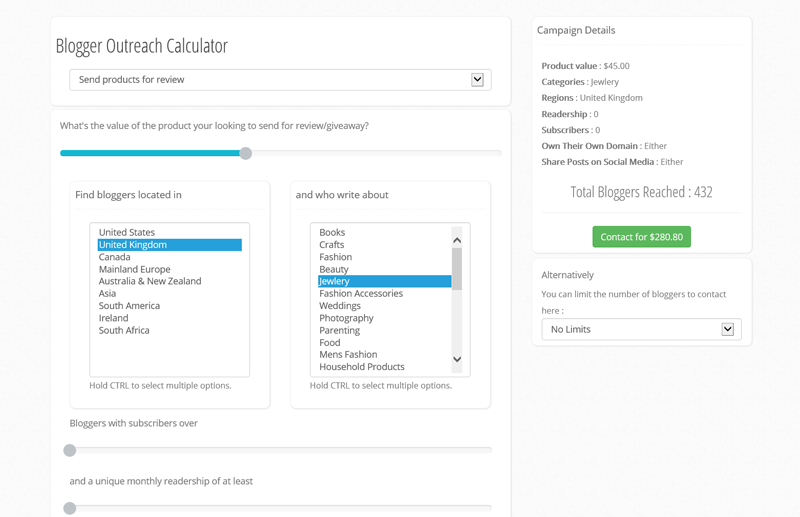The height and width of the screenshot is (517, 800).
Task: Click the product value slider handle
Action: point(245,153)
